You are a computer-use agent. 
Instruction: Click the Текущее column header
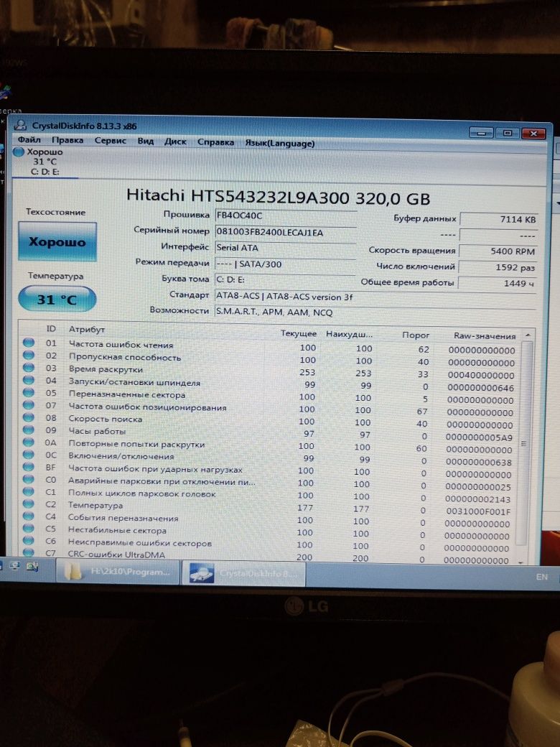[299, 333]
